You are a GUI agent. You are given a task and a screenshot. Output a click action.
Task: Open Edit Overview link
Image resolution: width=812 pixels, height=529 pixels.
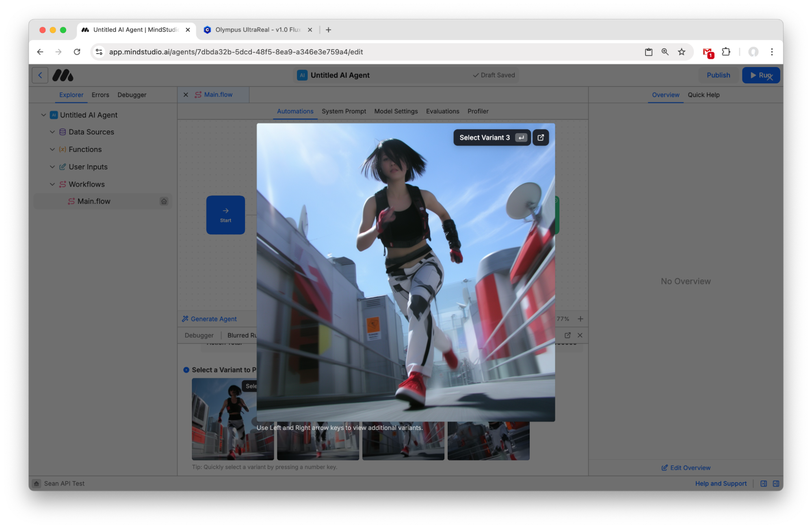pos(686,467)
